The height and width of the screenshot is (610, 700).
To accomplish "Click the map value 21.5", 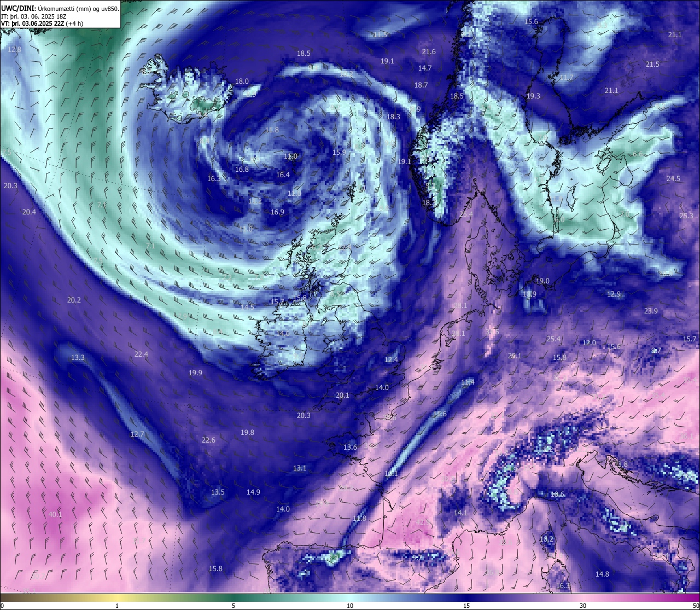I will [652, 65].
